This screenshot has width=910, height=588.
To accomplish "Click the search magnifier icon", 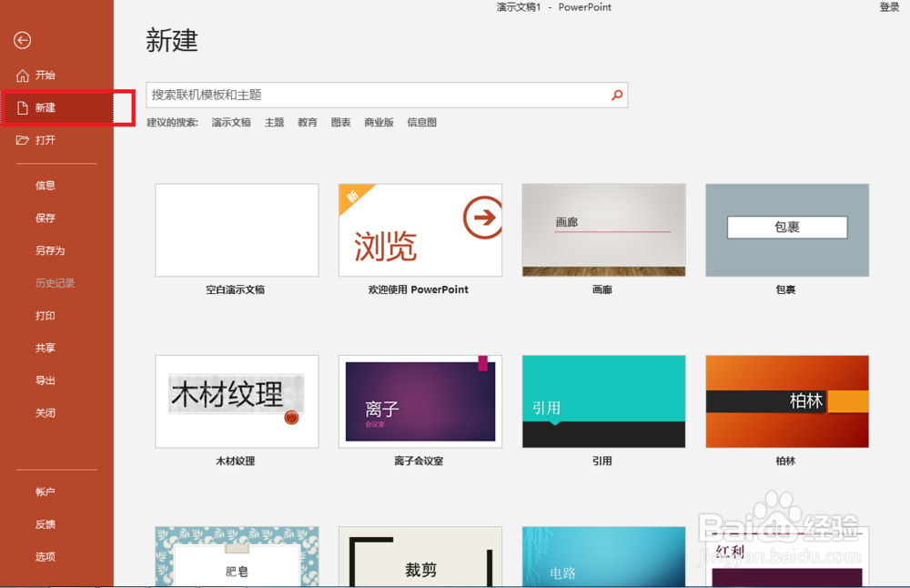I will coord(617,95).
